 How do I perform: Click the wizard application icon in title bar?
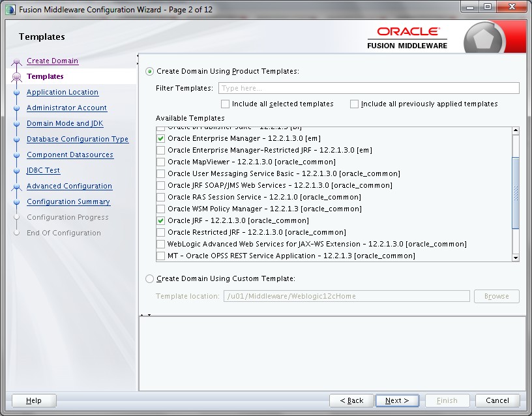click(x=10, y=10)
